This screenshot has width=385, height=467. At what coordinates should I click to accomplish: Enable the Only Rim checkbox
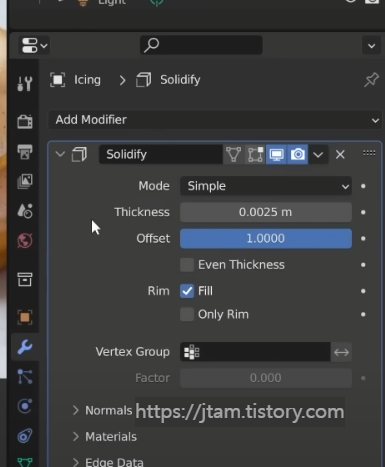[x=187, y=314]
